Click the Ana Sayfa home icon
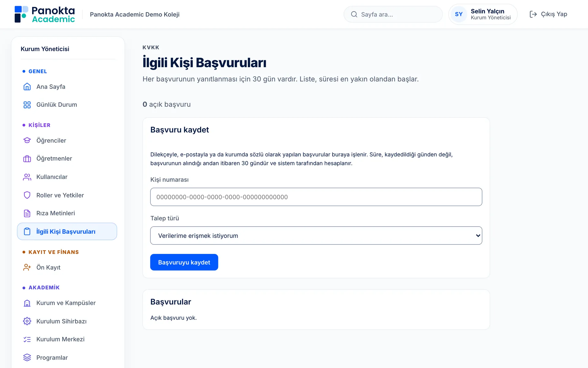This screenshot has height=368, width=588. (27, 86)
